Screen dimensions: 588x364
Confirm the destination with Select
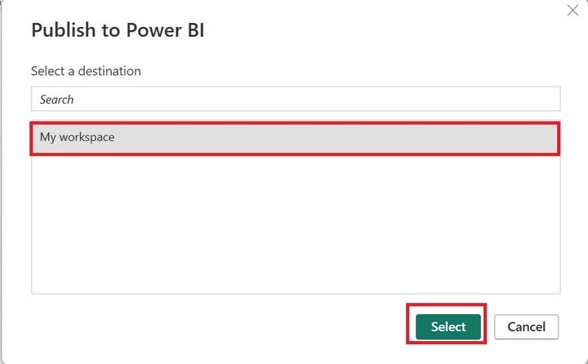click(448, 326)
